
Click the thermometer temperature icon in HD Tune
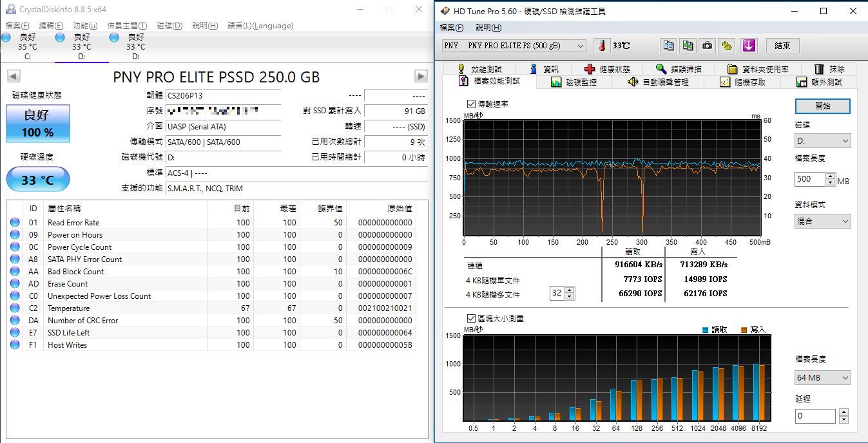pyautogui.click(x=601, y=46)
